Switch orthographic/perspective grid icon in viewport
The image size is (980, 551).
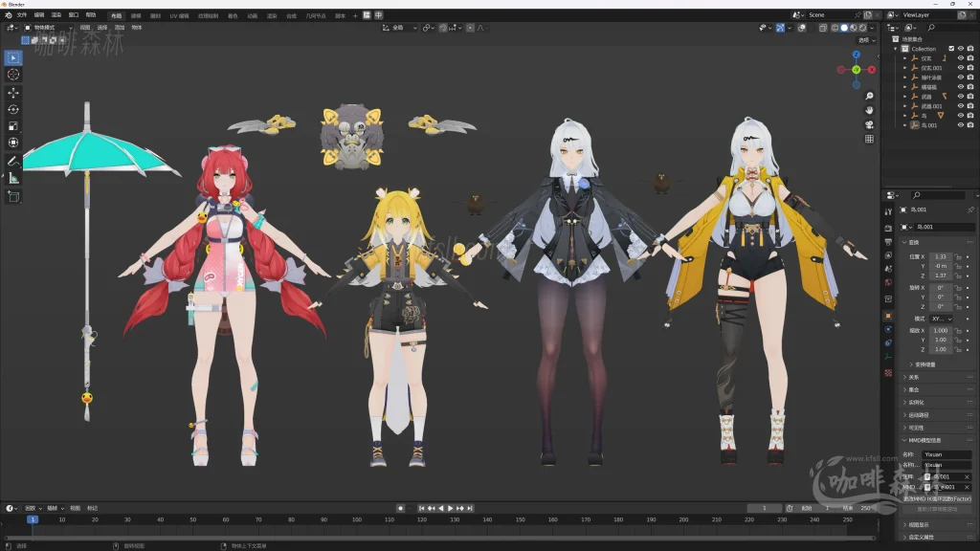[869, 139]
